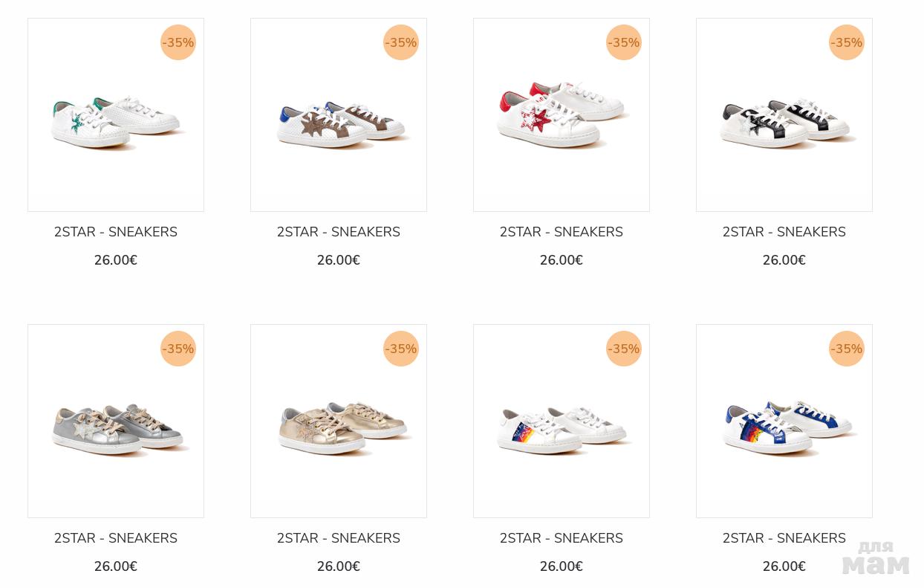Open the title link below silver sneakers
The image size is (924, 588).
[x=116, y=538]
